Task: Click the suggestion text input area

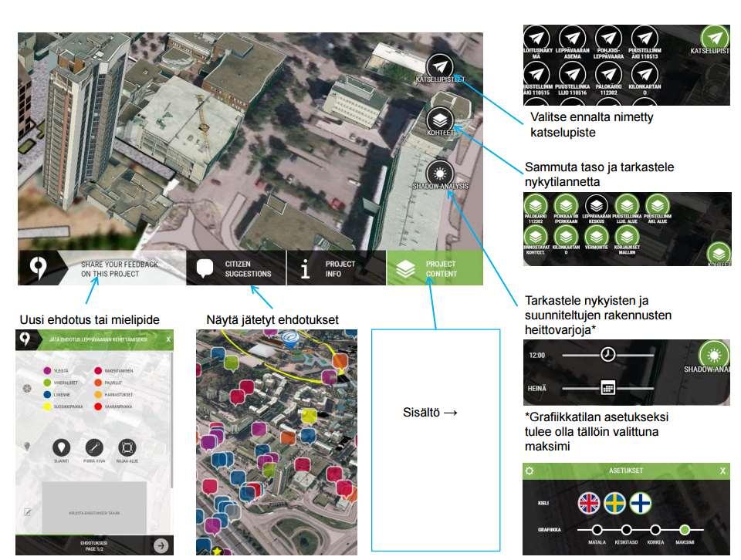Action: (94, 508)
